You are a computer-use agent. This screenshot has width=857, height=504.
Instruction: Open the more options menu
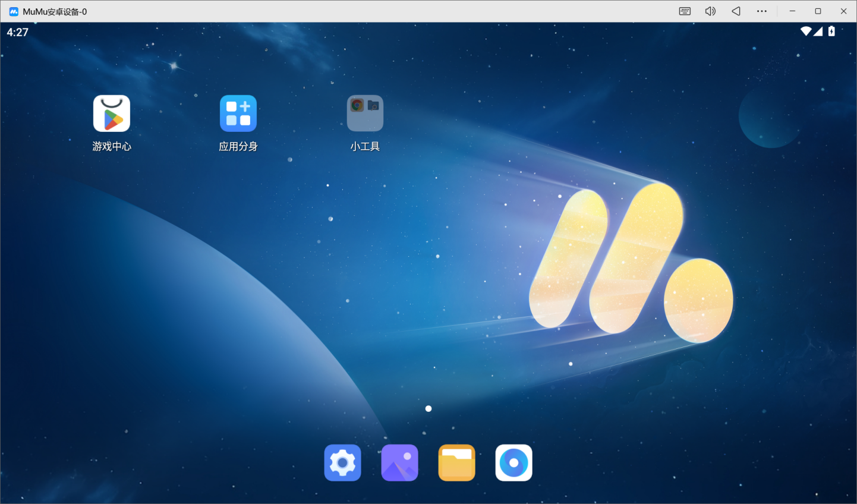tap(761, 11)
